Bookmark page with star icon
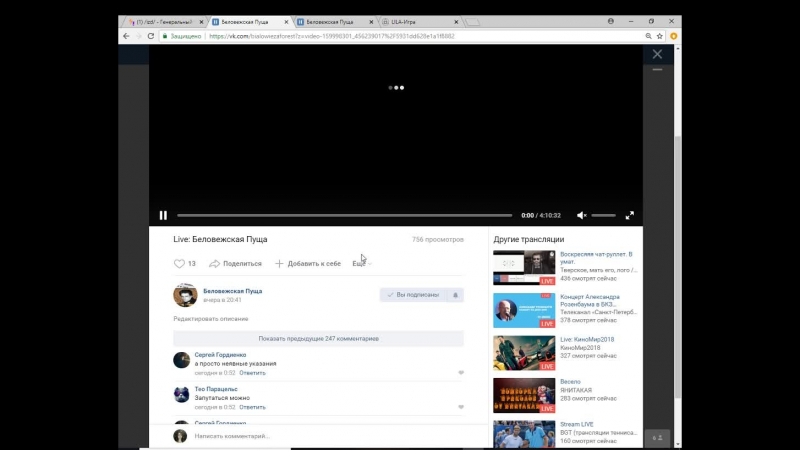 660,36
